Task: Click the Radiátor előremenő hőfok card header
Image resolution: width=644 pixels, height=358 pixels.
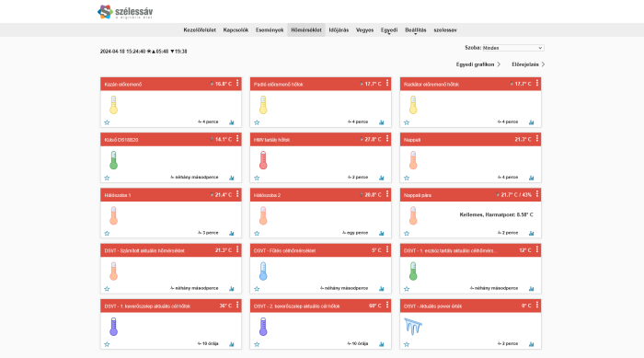Action: pos(471,84)
